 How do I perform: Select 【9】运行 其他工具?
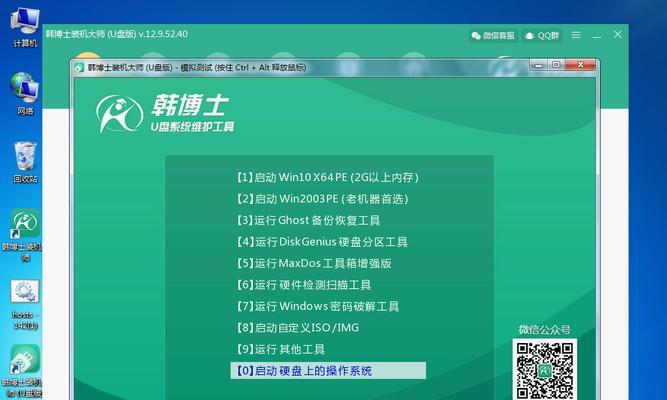(x=280, y=349)
